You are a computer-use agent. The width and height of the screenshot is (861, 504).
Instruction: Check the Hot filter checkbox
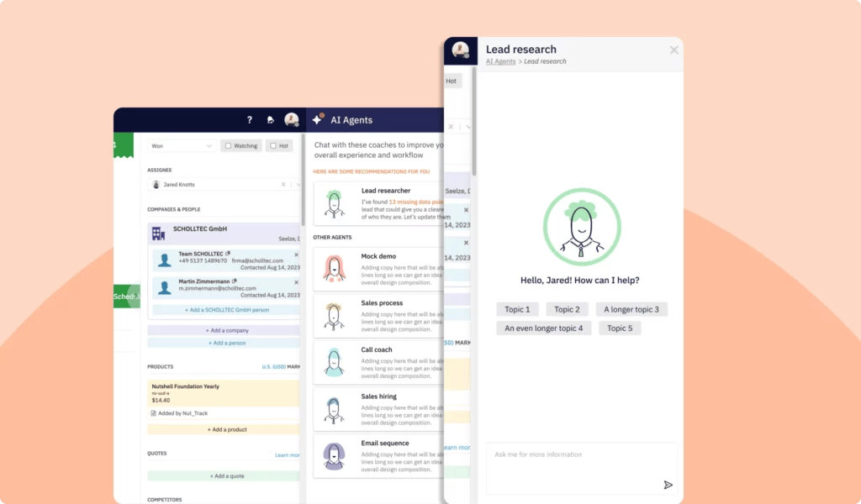click(272, 145)
